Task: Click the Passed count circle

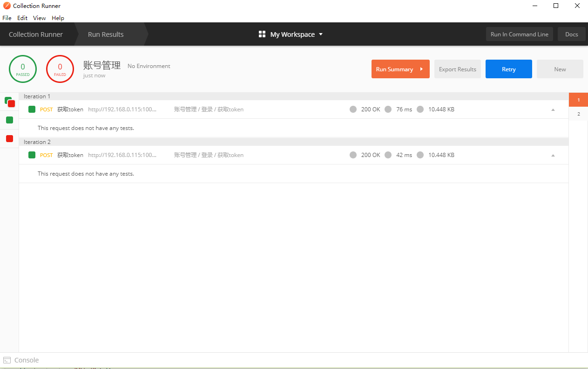Action: 23,69
